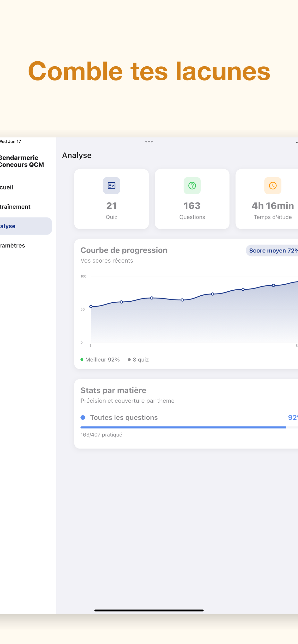This screenshot has height=644, width=298.
Task: Click the quiz checklist icon
Action: click(x=111, y=185)
